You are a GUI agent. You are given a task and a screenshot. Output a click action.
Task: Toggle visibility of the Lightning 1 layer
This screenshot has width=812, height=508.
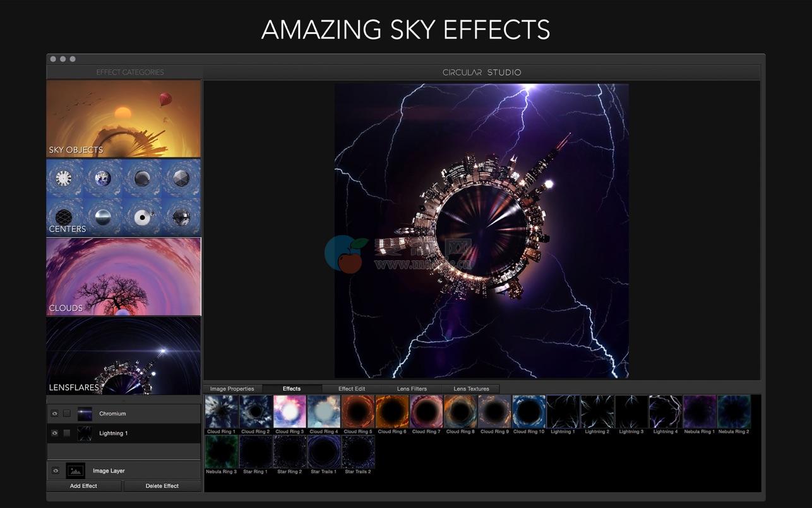point(55,433)
